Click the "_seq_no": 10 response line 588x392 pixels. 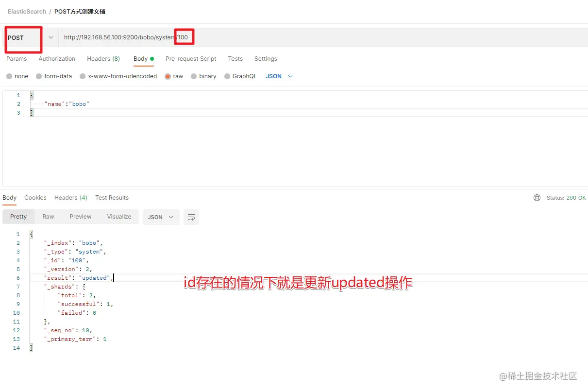tap(68, 330)
